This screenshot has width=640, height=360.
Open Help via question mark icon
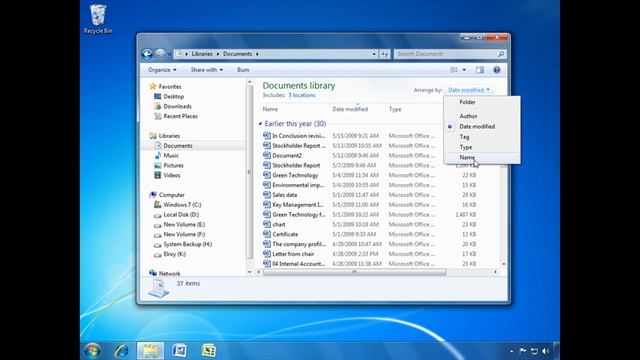(496, 70)
